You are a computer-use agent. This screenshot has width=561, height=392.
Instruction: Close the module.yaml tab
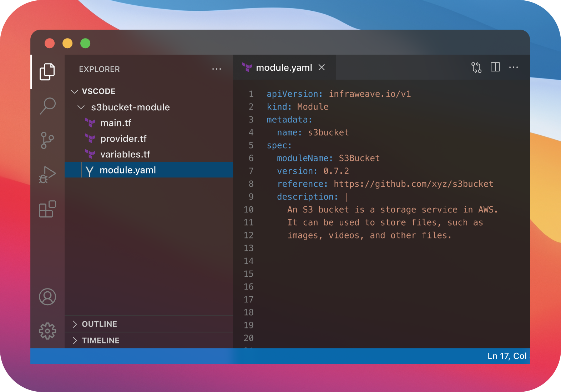322,67
